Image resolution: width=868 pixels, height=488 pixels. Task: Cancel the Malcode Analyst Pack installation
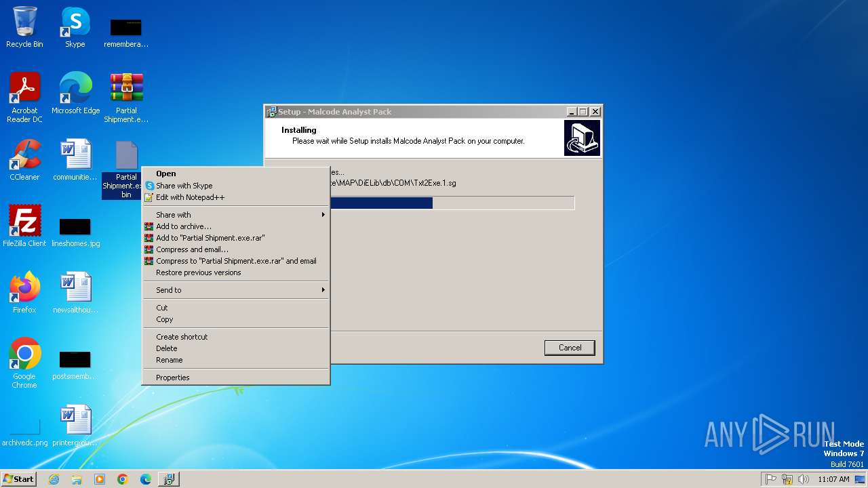click(x=570, y=348)
